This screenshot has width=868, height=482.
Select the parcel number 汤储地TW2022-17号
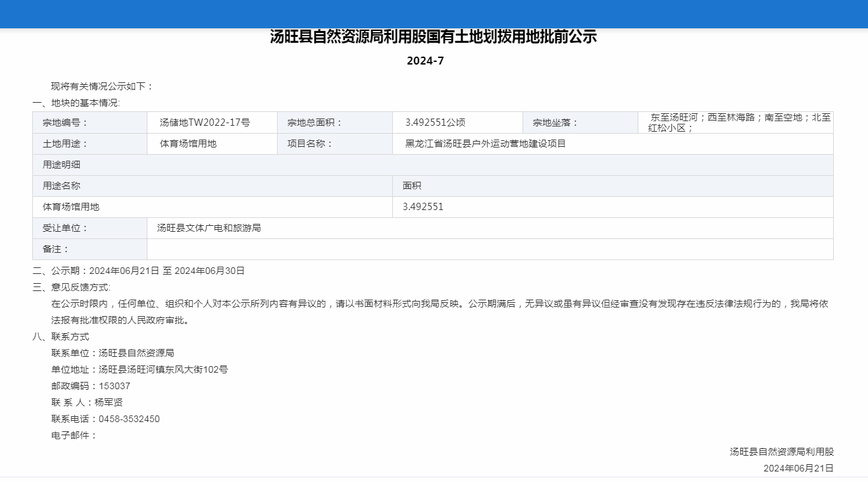[205, 123]
